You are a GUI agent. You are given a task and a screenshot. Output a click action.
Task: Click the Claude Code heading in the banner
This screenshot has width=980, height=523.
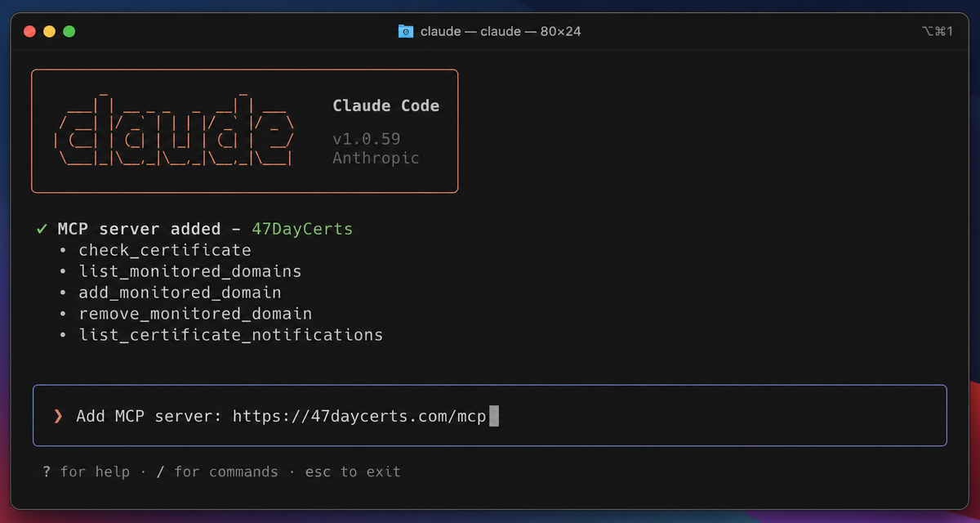pos(386,105)
